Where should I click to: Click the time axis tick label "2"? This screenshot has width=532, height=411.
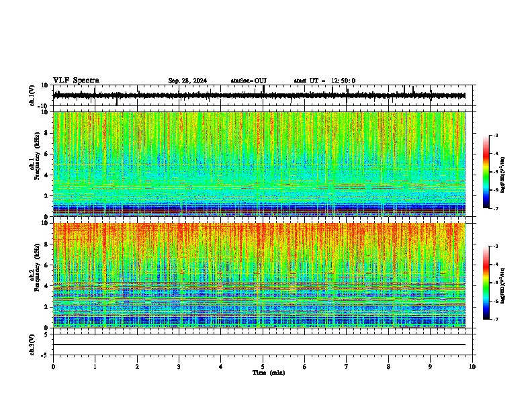pos(137,367)
